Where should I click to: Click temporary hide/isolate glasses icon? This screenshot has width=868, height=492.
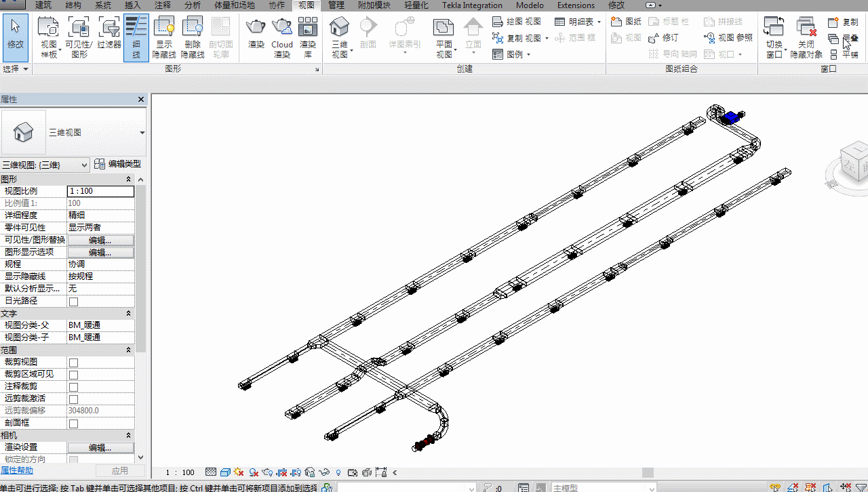[x=324, y=472]
